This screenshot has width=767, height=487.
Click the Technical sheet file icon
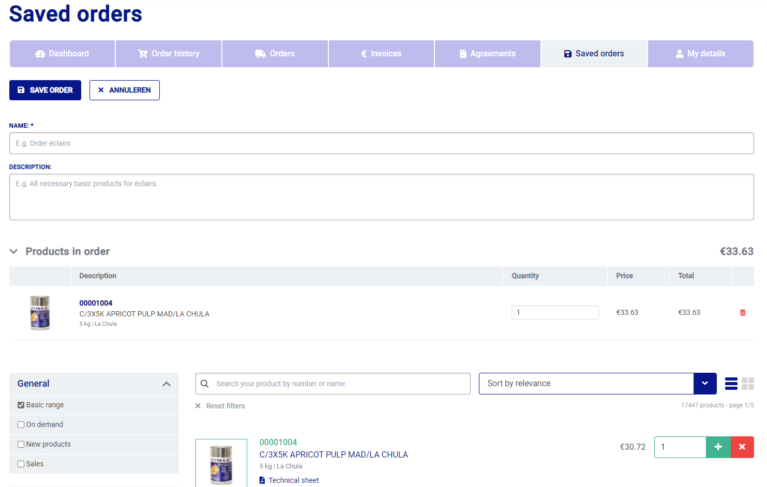pyautogui.click(x=262, y=480)
